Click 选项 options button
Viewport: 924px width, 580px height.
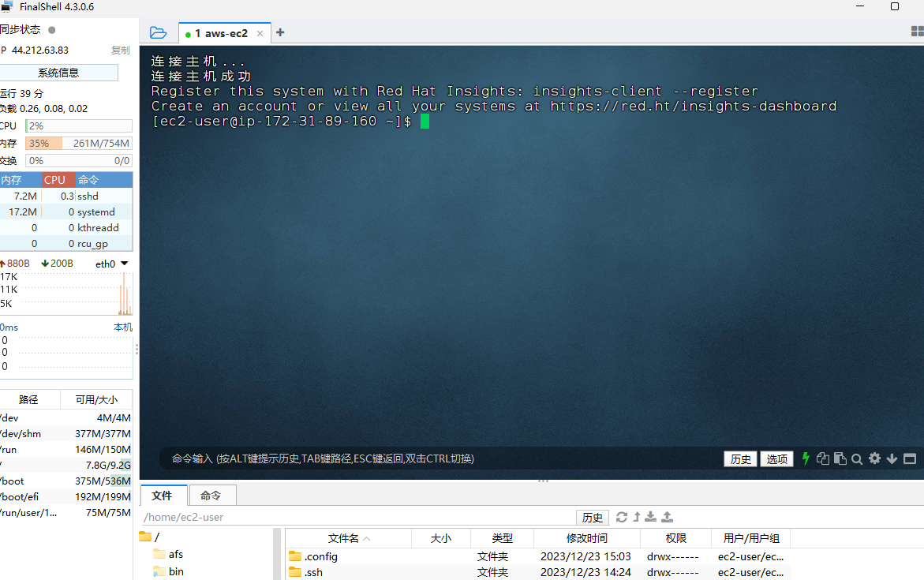(776, 458)
